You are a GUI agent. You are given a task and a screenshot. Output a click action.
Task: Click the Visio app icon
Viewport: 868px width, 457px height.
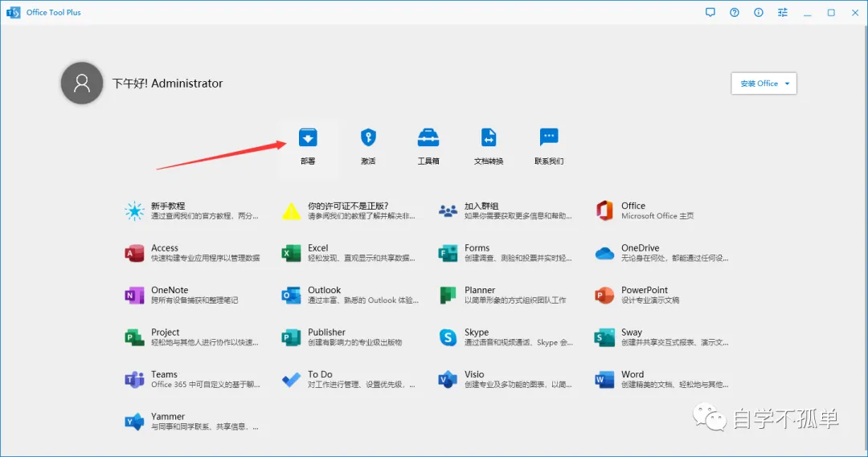click(448, 380)
